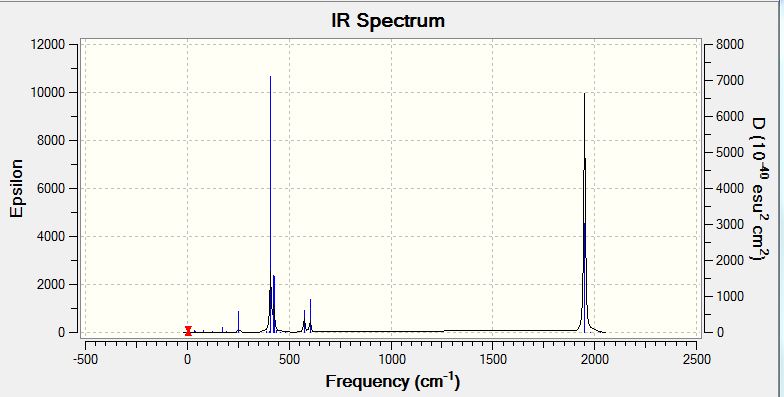
Task: Pick the peak near 575 cm-1
Action: pos(304,321)
